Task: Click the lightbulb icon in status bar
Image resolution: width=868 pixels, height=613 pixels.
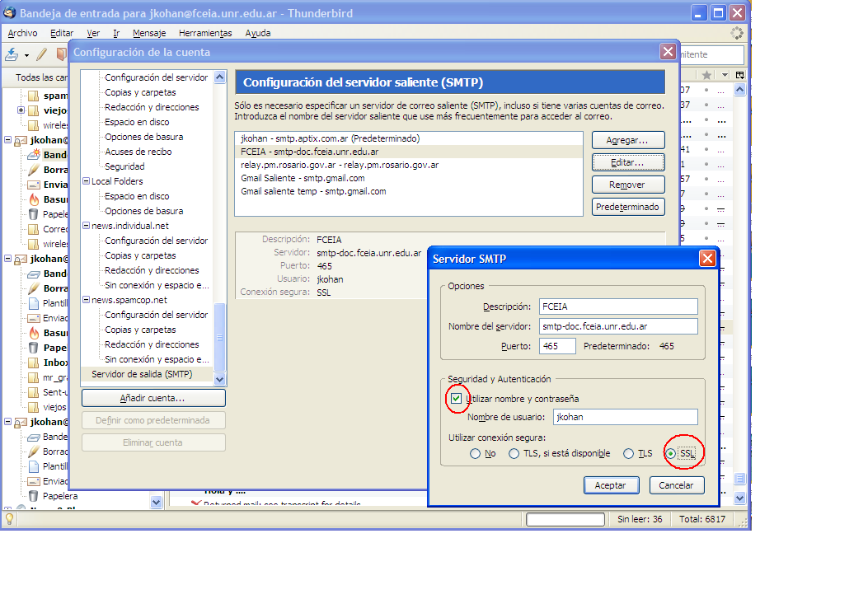Action: coord(9,519)
